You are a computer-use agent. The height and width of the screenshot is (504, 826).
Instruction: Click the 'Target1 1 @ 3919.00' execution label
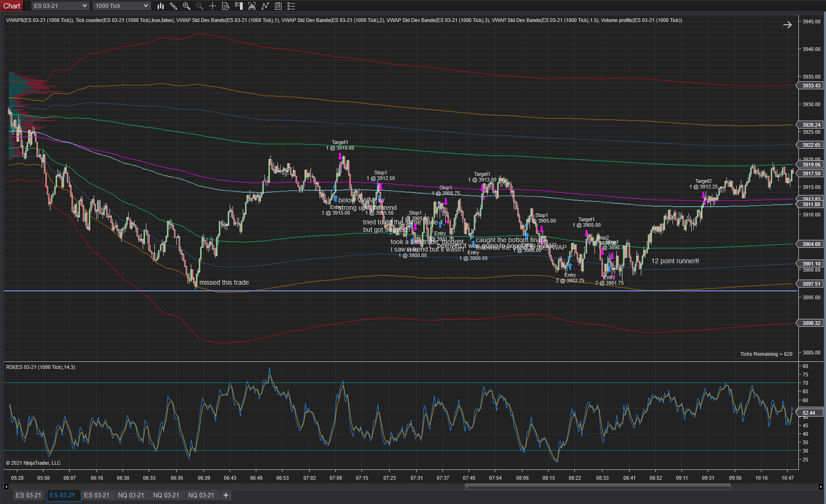340,145
